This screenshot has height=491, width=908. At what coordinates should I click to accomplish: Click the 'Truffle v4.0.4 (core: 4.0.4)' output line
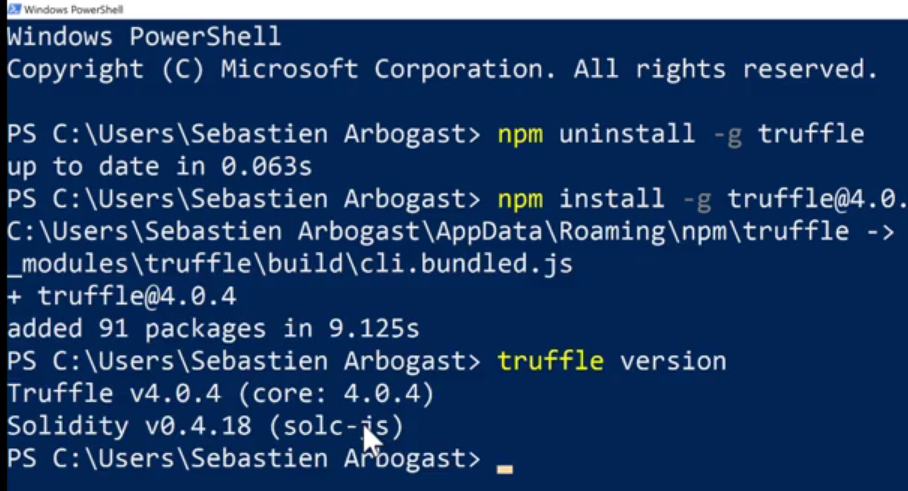tap(221, 393)
